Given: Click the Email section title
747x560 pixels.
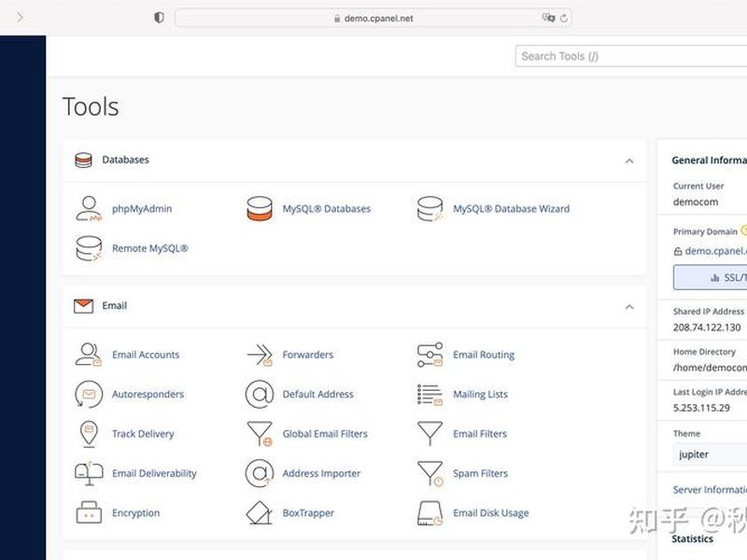Looking at the screenshot, I should [114, 306].
